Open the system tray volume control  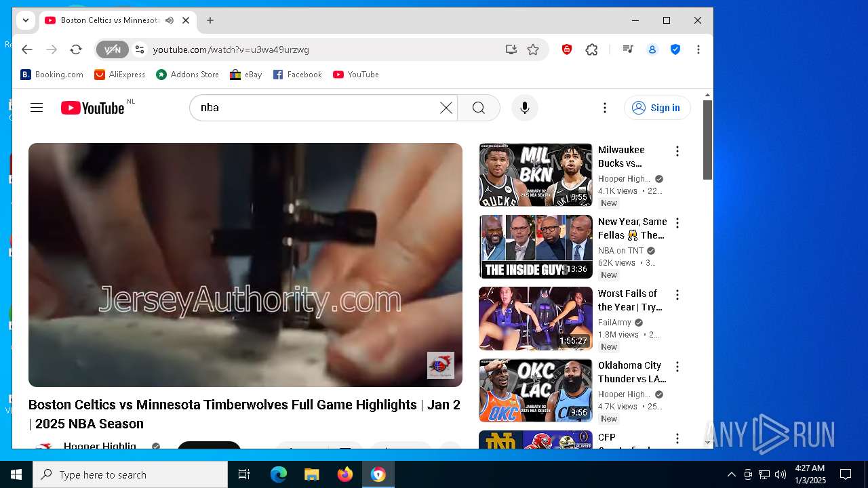point(781,474)
